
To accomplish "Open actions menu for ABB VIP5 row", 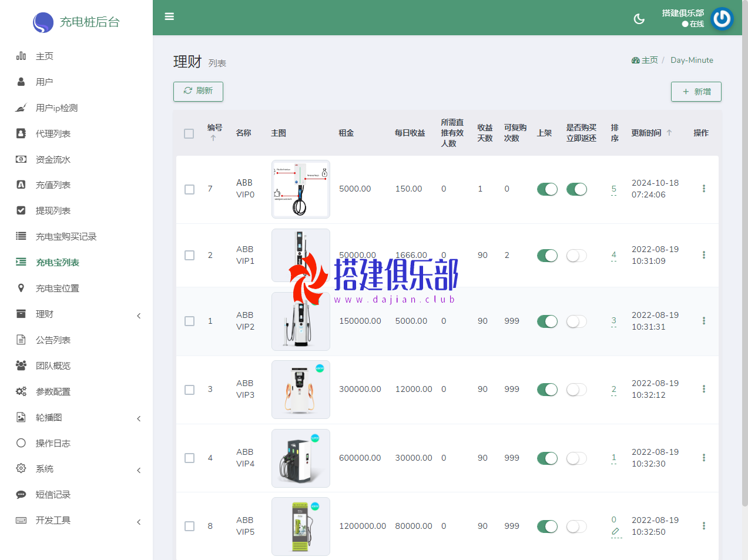I will pos(704,526).
